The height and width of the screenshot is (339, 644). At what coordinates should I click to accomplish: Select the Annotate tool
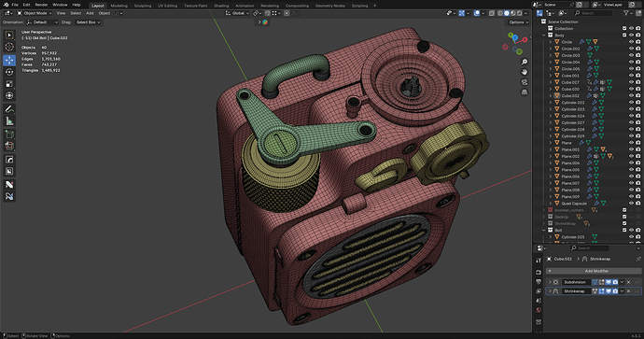pos(9,109)
